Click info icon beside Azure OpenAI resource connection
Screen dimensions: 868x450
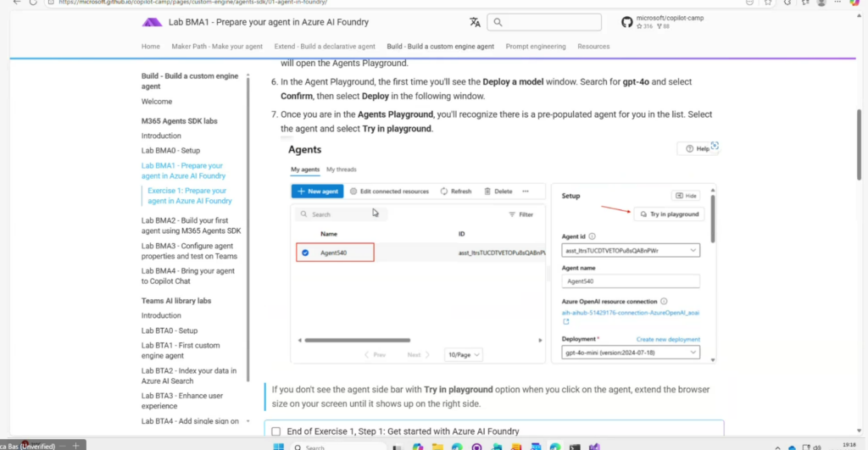664,302
